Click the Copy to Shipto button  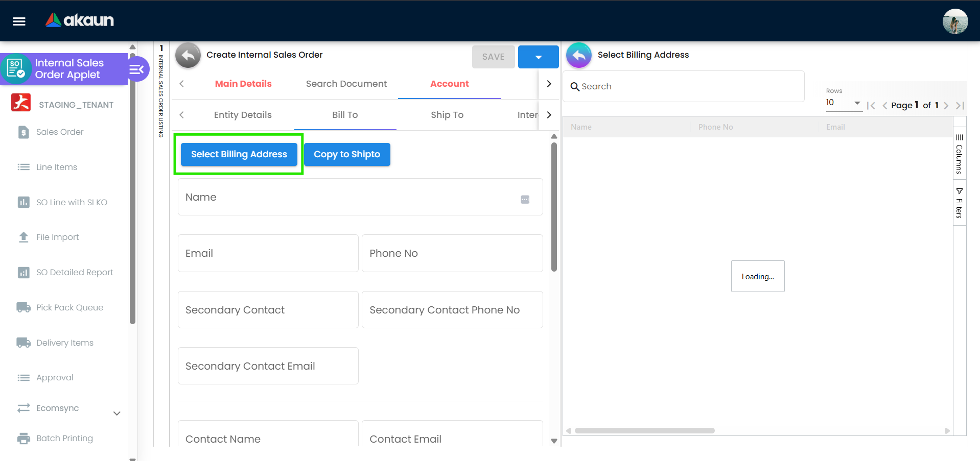[x=346, y=154]
